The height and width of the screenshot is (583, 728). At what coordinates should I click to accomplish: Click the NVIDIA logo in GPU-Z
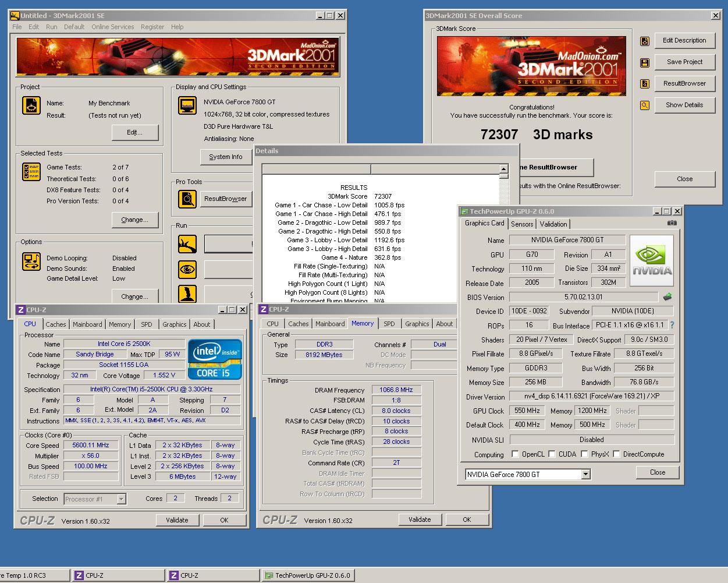tap(652, 260)
